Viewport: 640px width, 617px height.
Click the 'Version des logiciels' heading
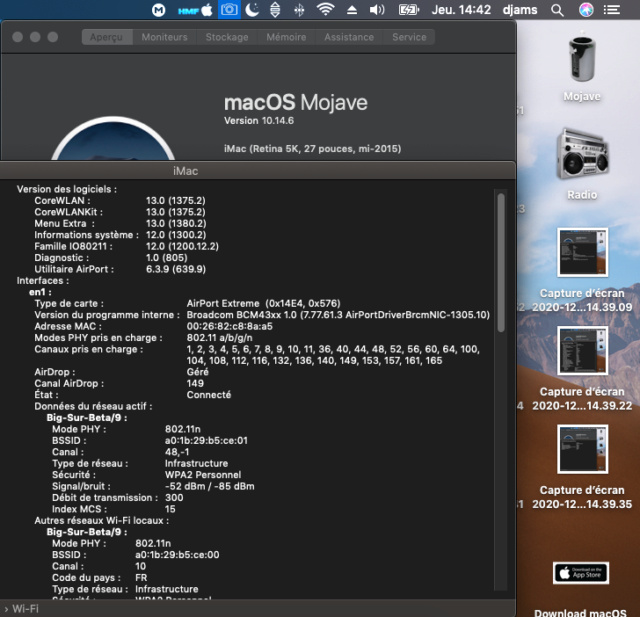67,189
